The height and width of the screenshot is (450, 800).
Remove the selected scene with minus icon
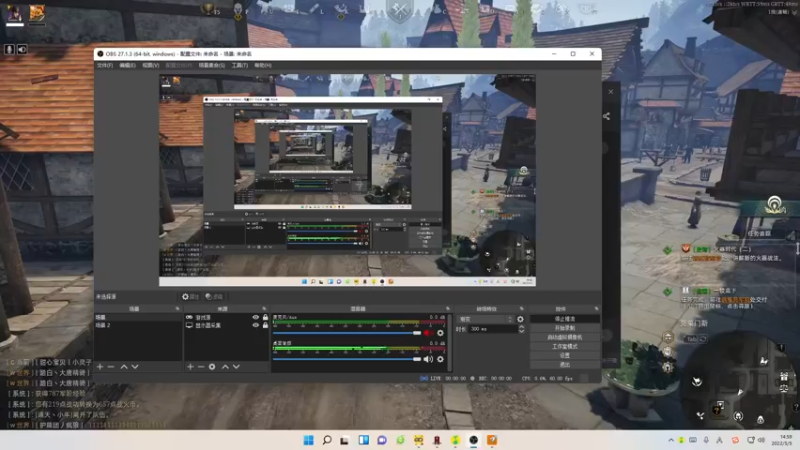[111, 367]
